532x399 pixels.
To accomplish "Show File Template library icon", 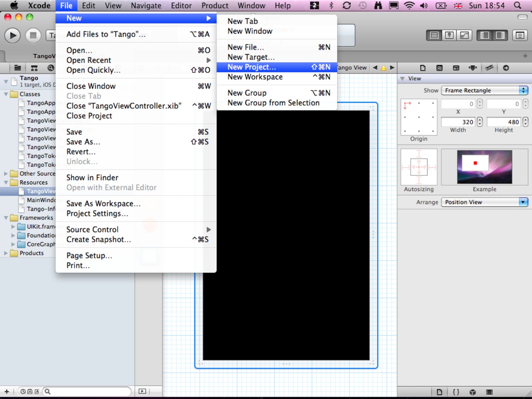I will tap(439, 392).
